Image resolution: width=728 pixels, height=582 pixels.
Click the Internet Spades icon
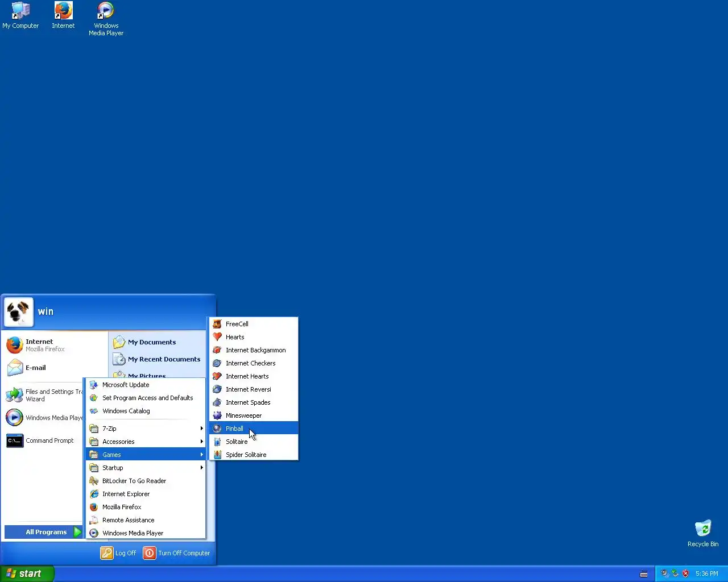217,402
